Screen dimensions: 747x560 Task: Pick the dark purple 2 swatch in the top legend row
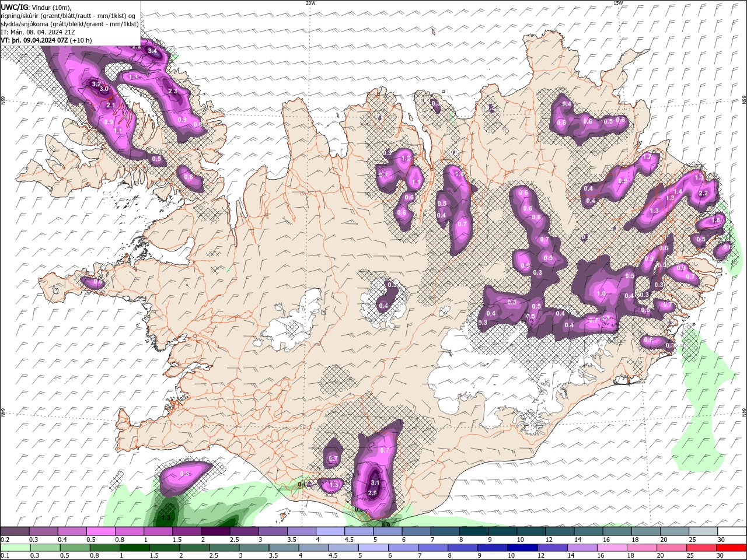[215, 531]
